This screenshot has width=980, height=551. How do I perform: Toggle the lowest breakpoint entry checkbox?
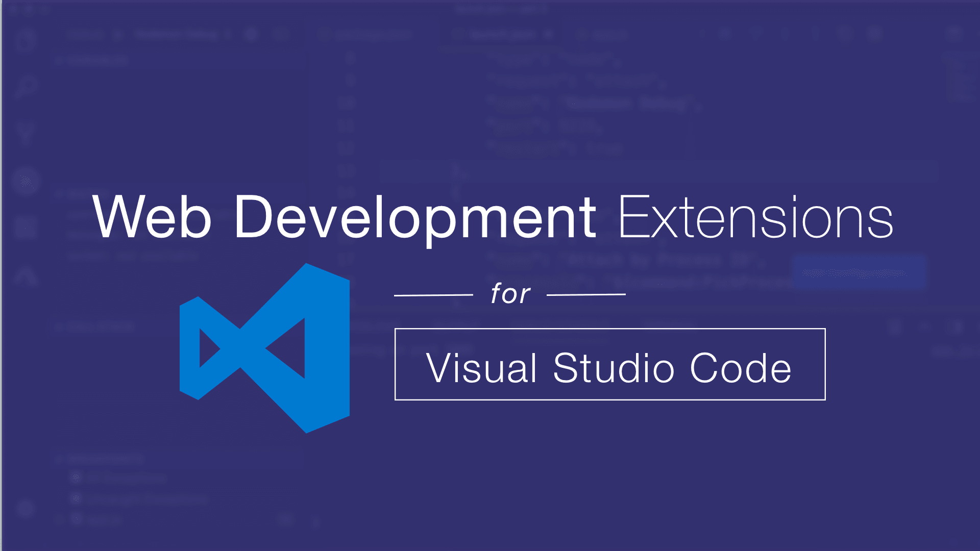(x=77, y=519)
